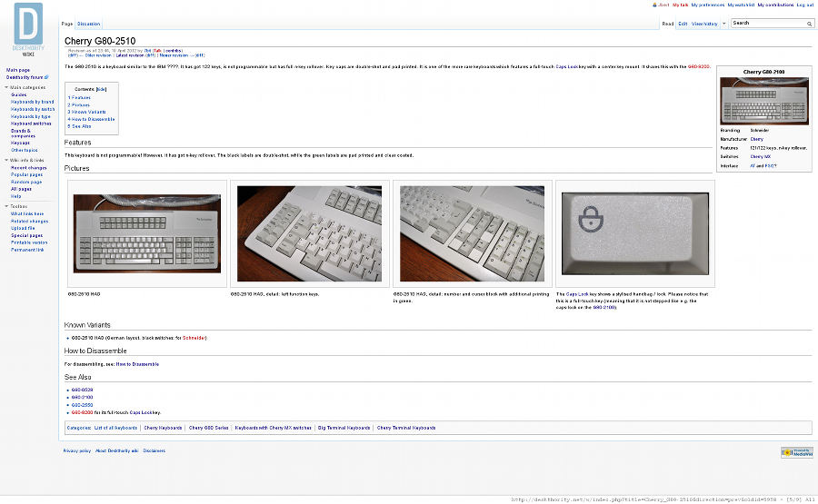Jump to Features in the contents box
This screenshot has height=504, width=818.
79,97
